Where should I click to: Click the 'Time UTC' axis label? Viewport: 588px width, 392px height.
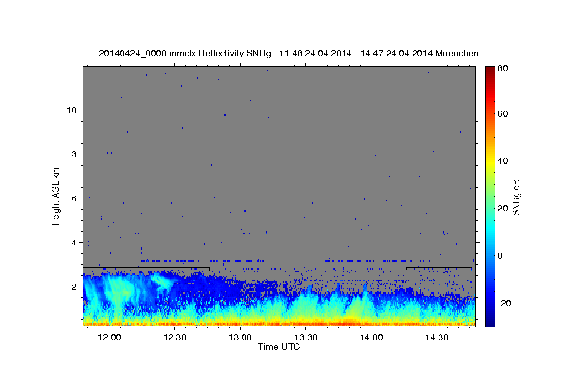pyautogui.click(x=279, y=347)
